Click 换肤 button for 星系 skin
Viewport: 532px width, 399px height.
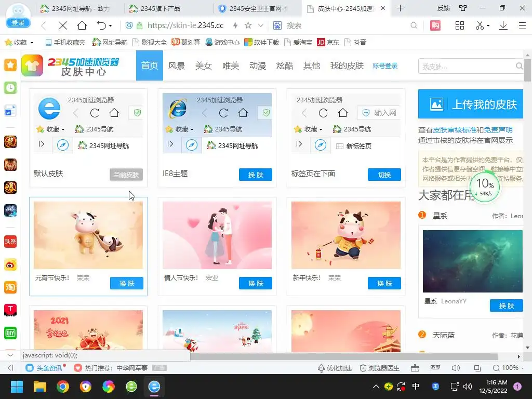pyautogui.click(x=506, y=305)
